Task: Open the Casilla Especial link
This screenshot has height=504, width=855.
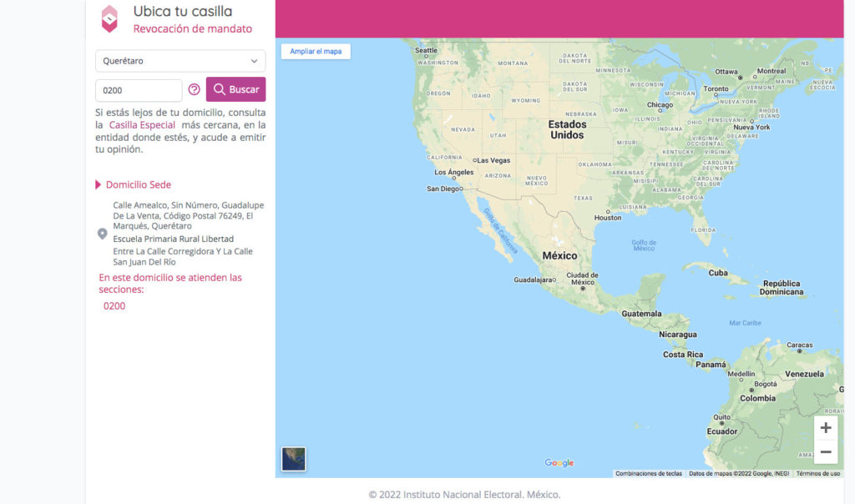Action: (x=142, y=125)
